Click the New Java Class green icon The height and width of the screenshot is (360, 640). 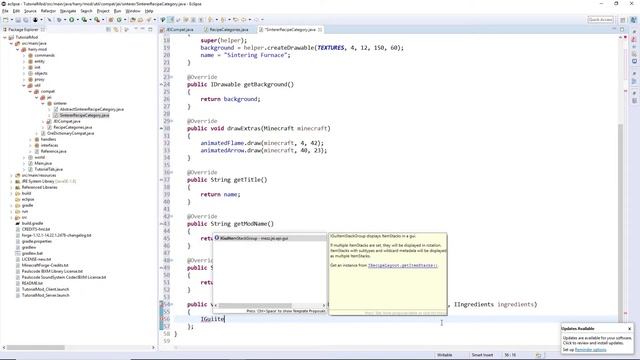(119, 19)
